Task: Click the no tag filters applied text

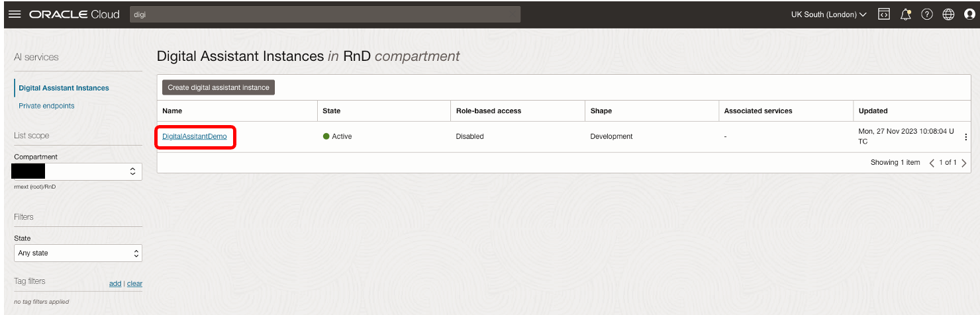Action: tap(42, 302)
